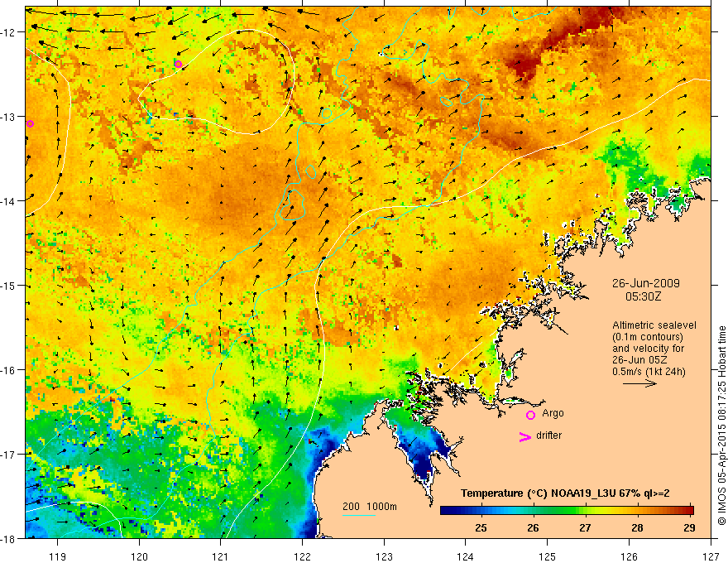Screen dimensions: 728x563
Task: Click the longitude axis label 120
Action: (x=139, y=556)
